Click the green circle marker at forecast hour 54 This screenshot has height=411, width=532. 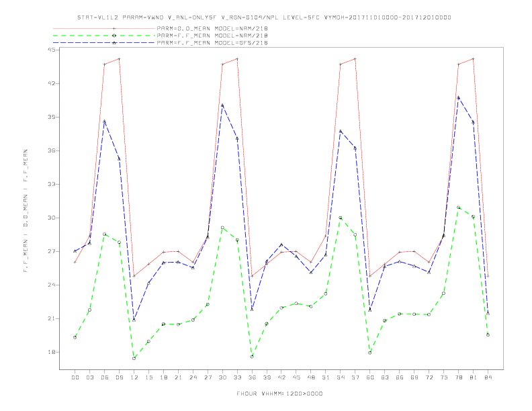click(341, 218)
